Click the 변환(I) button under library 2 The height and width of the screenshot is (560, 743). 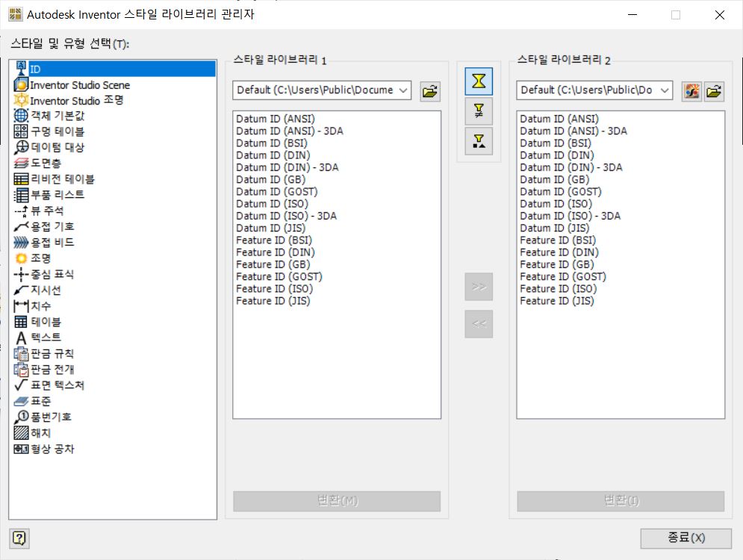[621, 501]
